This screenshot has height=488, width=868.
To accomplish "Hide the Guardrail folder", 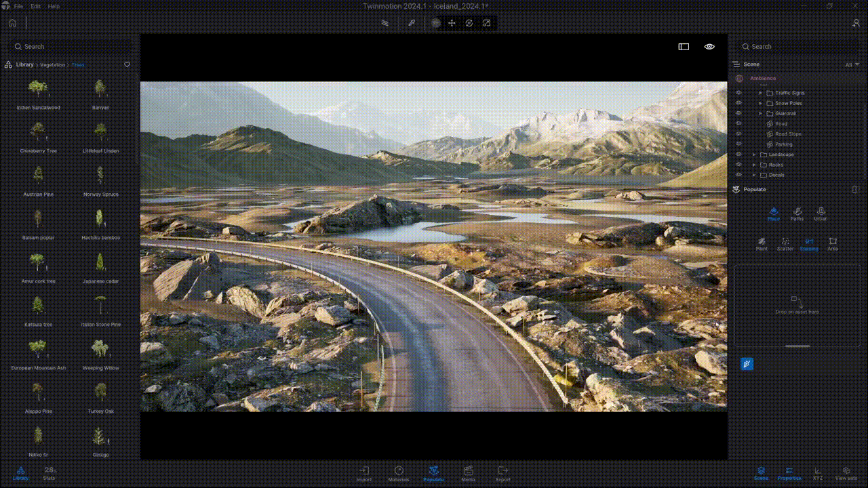I will click(x=738, y=113).
